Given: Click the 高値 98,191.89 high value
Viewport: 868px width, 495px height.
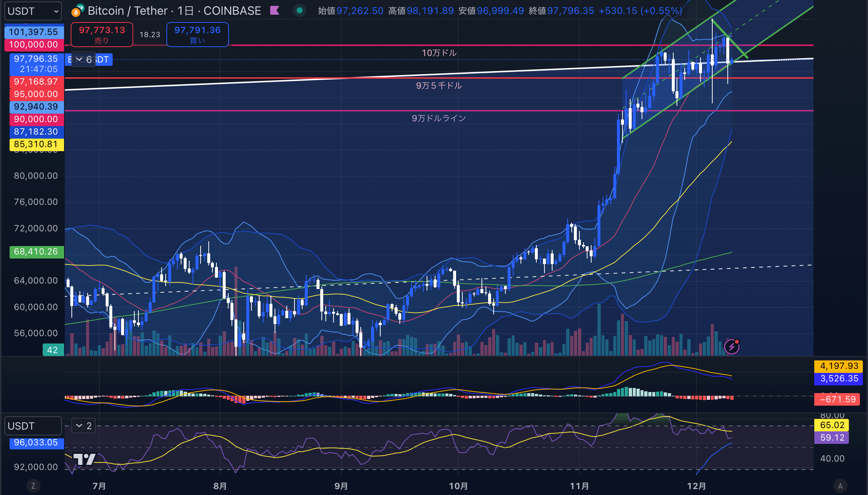Looking at the screenshot, I should tap(421, 11).
